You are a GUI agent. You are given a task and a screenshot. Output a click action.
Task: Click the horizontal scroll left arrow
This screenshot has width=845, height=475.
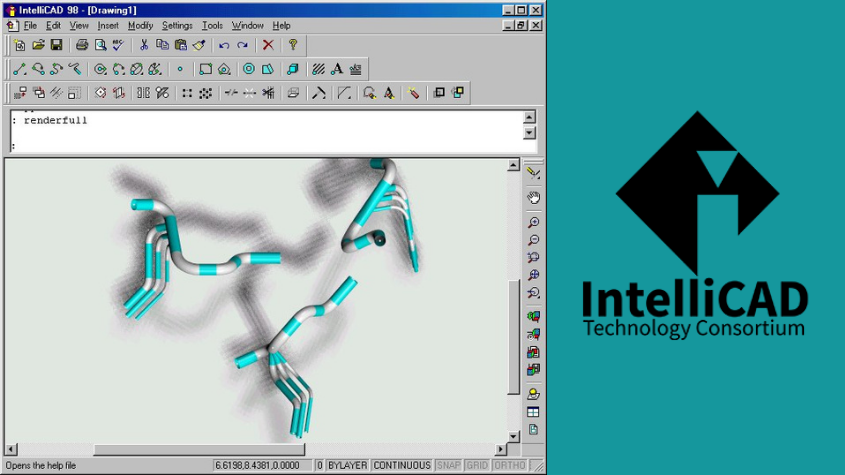click(11, 449)
